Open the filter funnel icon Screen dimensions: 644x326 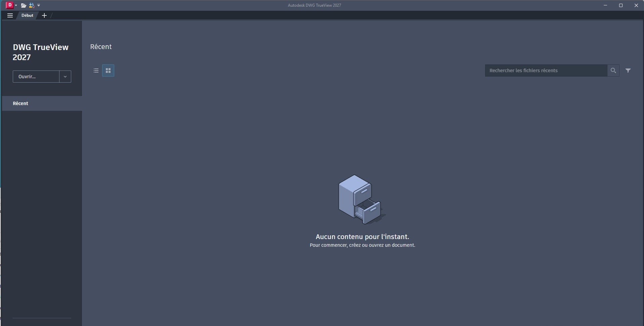point(628,71)
